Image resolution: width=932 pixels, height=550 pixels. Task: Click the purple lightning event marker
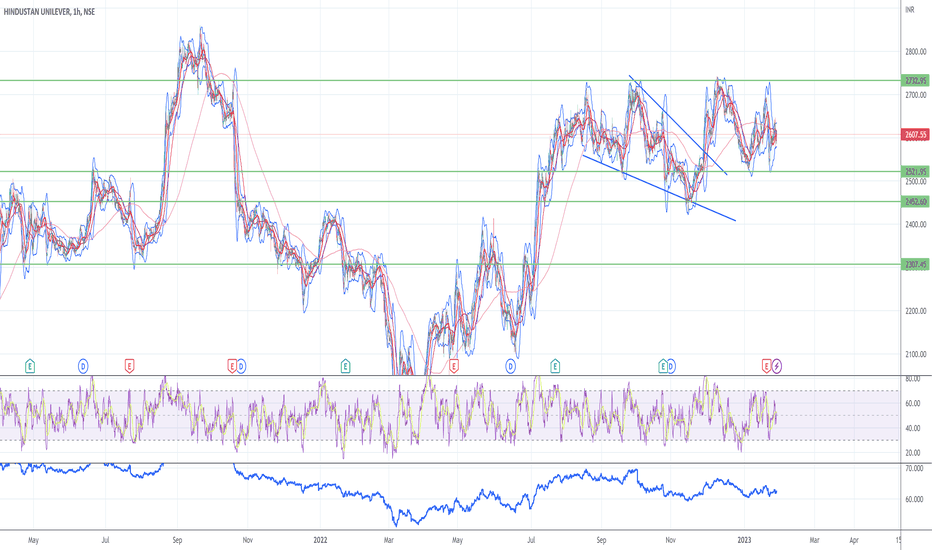[777, 366]
